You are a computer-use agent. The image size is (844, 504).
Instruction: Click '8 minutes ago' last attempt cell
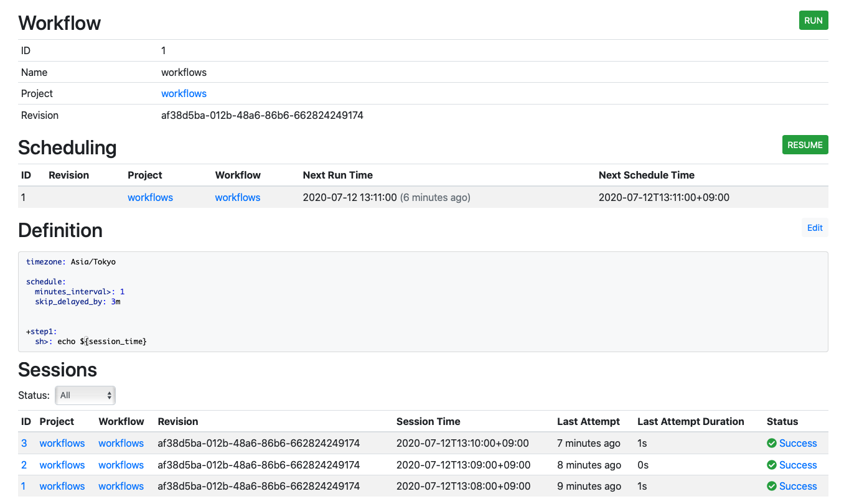[x=589, y=465]
